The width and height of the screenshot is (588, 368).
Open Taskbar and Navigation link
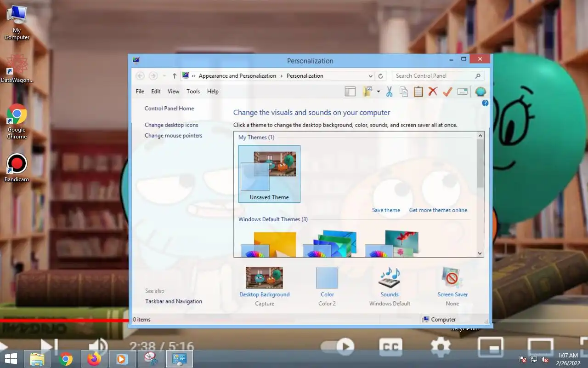[x=174, y=301]
